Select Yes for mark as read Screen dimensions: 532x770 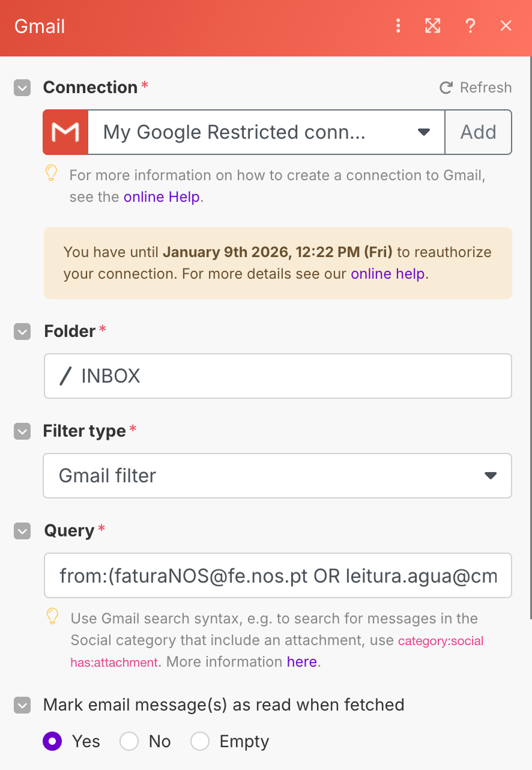tap(52, 741)
